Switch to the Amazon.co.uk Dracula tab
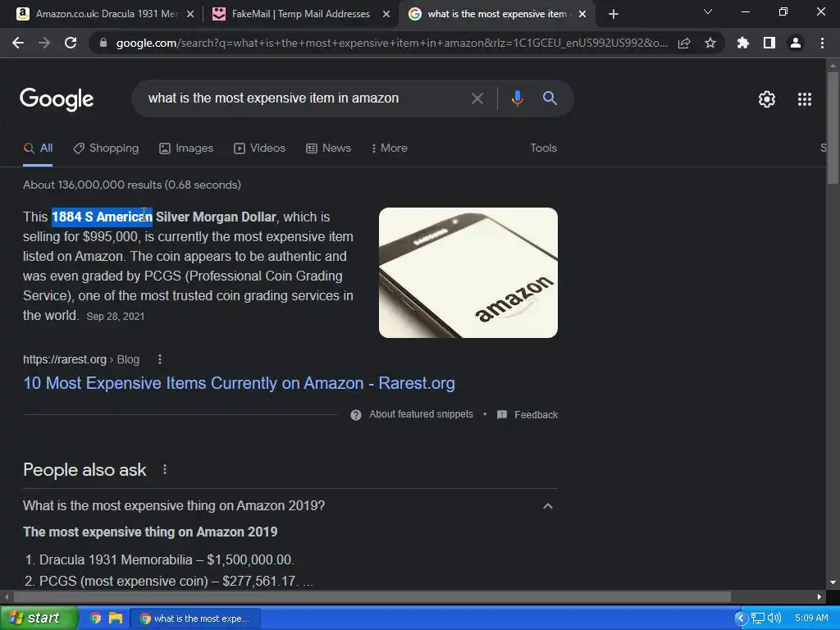The image size is (840, 630). [106, 14]
